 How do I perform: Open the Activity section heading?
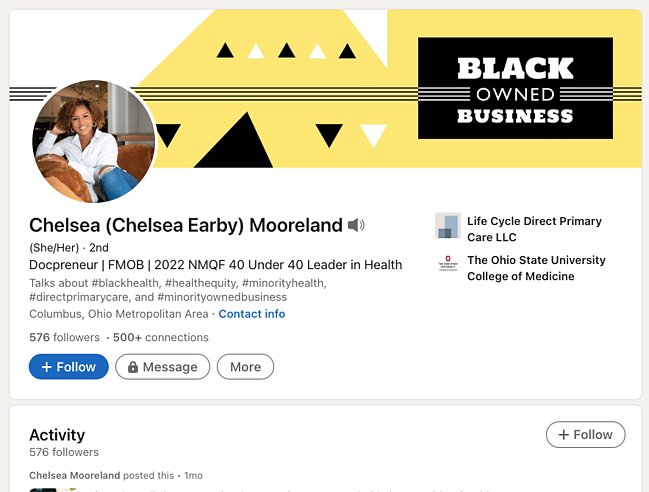tap(57, 434)
